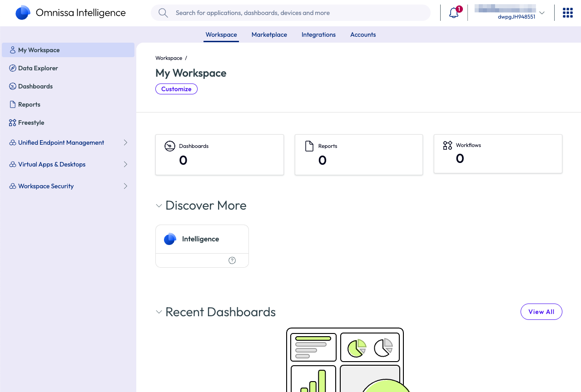Switch to the Marketplace tab

[269, 34]
